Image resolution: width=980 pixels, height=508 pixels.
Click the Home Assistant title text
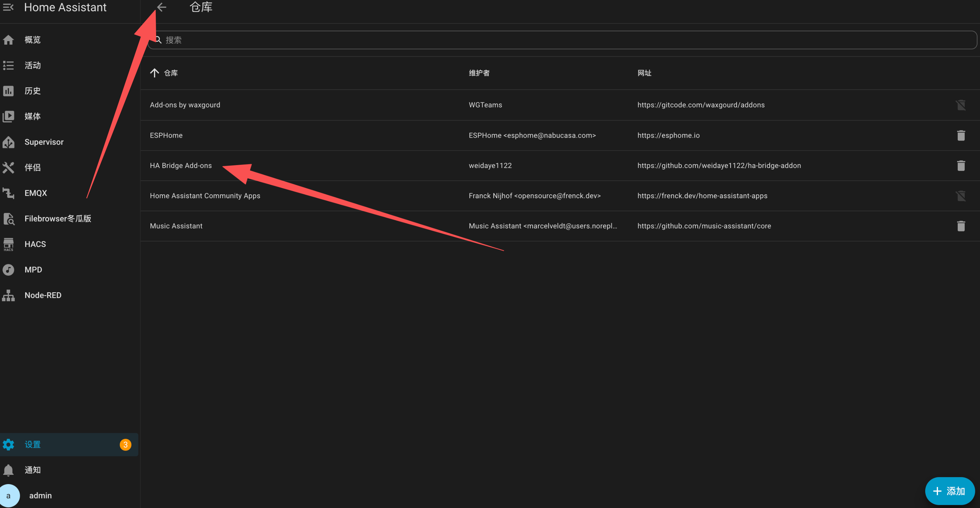65,7
